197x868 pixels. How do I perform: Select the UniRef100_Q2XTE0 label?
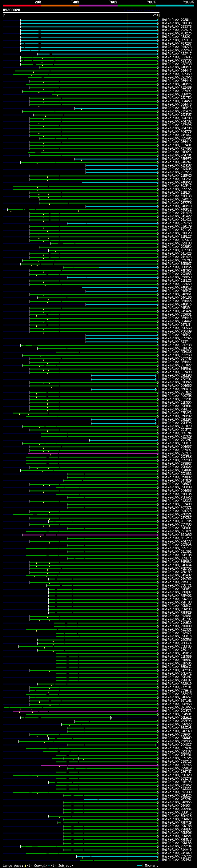(x=177, y=98)
